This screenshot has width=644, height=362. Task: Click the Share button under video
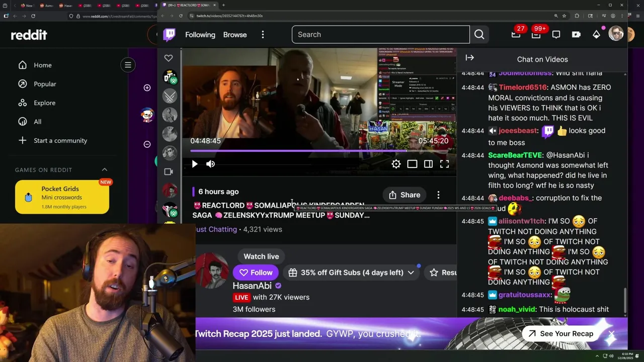pos(405,195)
